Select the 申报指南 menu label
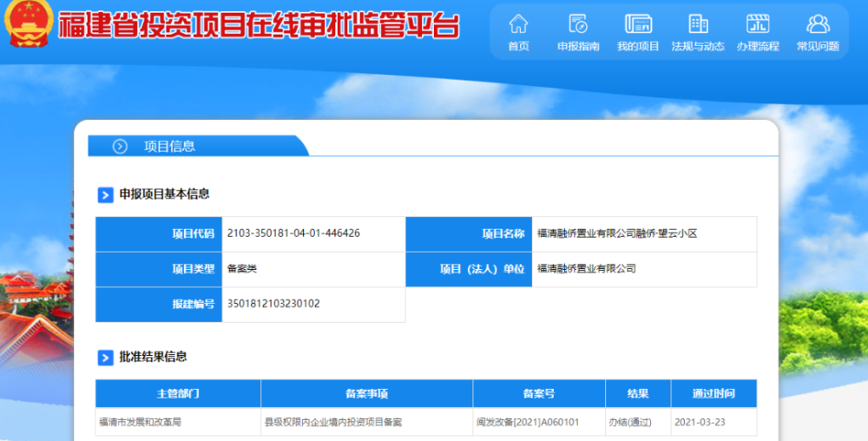The width and height of the screenshot is (868, 441). (x=578, y=47)
